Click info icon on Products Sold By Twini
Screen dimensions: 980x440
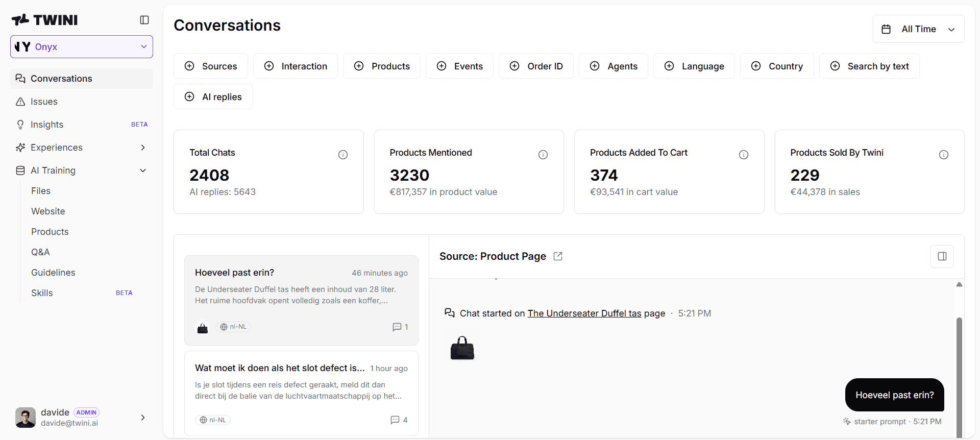click(x=944, y=155)
